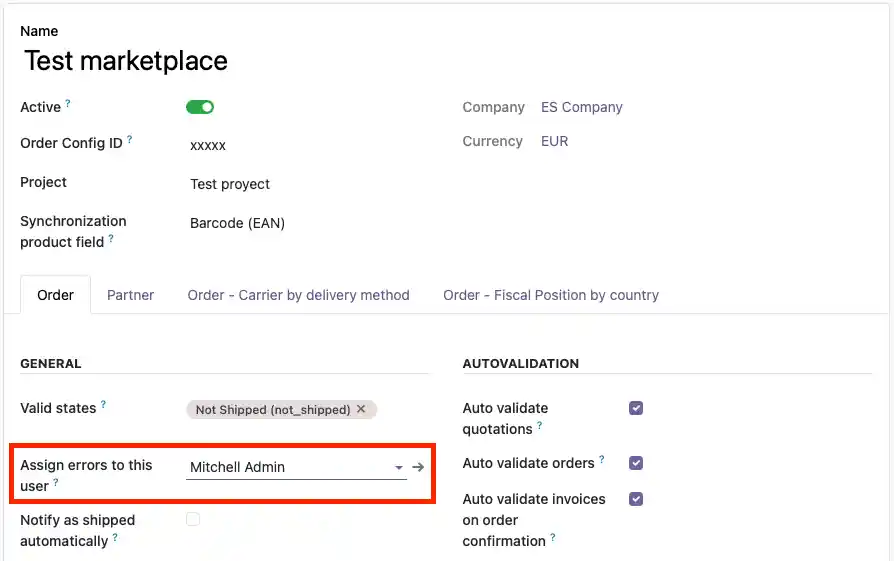The width and height of the screenshot is (894, 561).
Task: Open Order - Fiscal Position by country tab
Action: [551, 295]
